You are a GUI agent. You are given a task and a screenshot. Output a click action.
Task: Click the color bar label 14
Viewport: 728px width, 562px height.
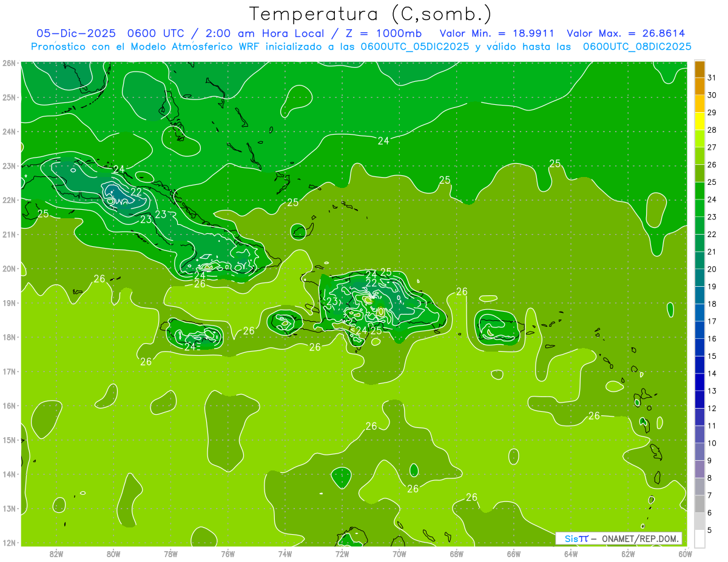[712, 373]
